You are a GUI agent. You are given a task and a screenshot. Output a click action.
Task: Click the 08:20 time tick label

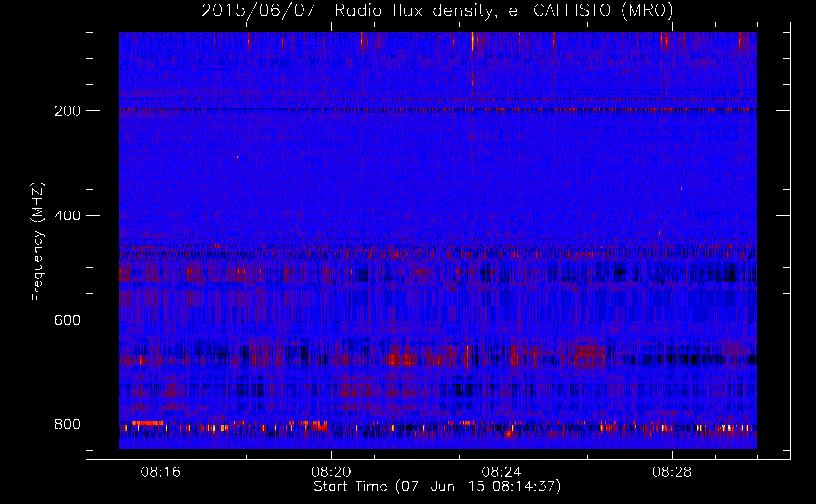331,472
